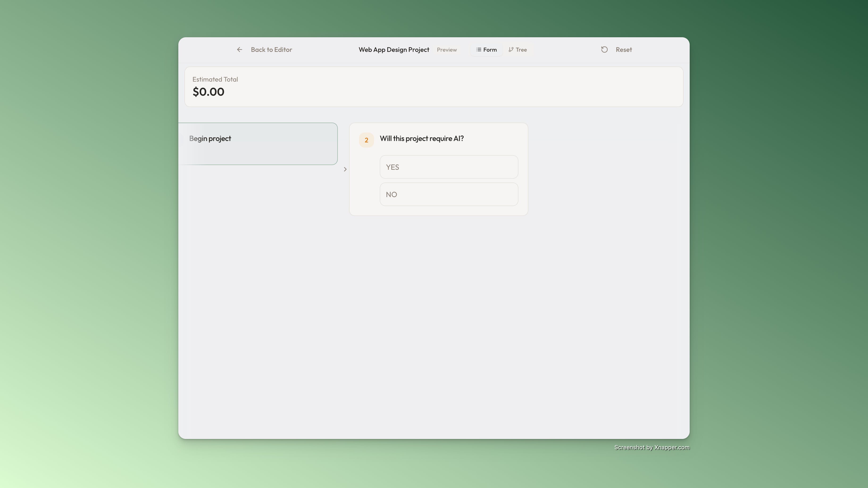Viewport: 868px width, 488px height.
Task: Click the 'Will this project require AI?' question
Action: pyautogui.click(x=421, y=138)
